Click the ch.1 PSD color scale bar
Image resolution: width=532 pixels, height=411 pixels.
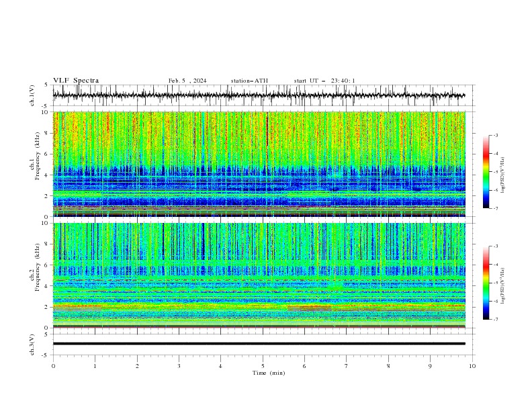[x=486, y=172]
